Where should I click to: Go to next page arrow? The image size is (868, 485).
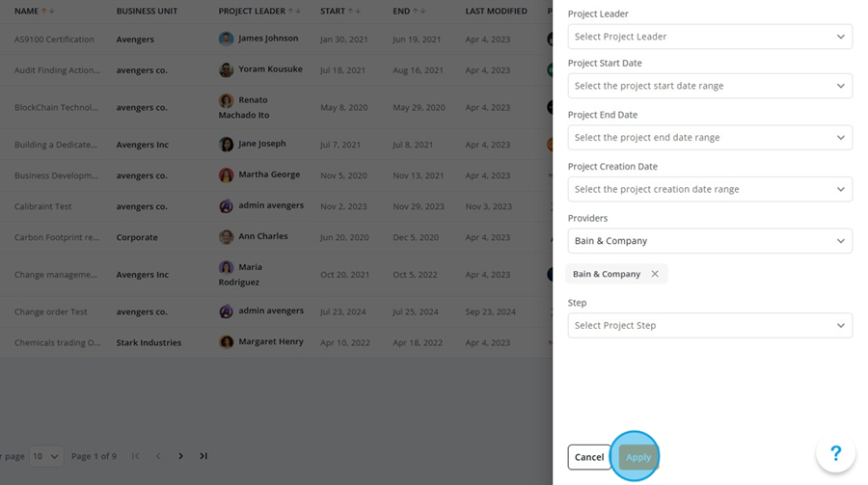click(180, 456)
